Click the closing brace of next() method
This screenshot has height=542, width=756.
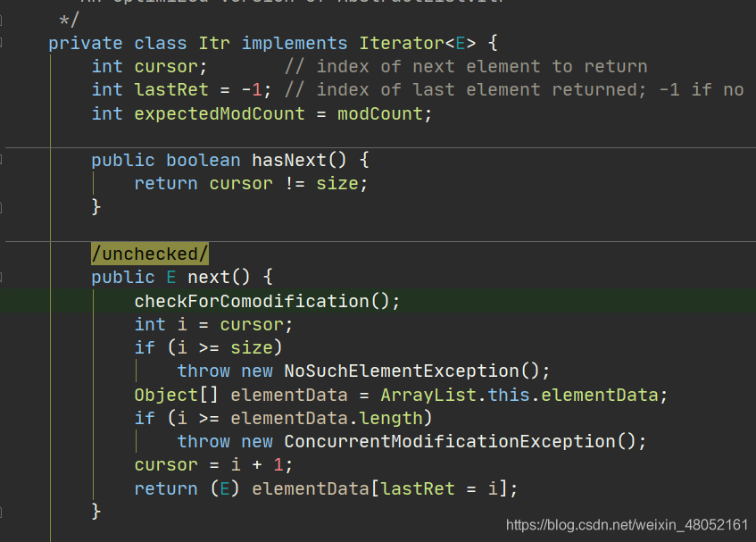point(96,511)
